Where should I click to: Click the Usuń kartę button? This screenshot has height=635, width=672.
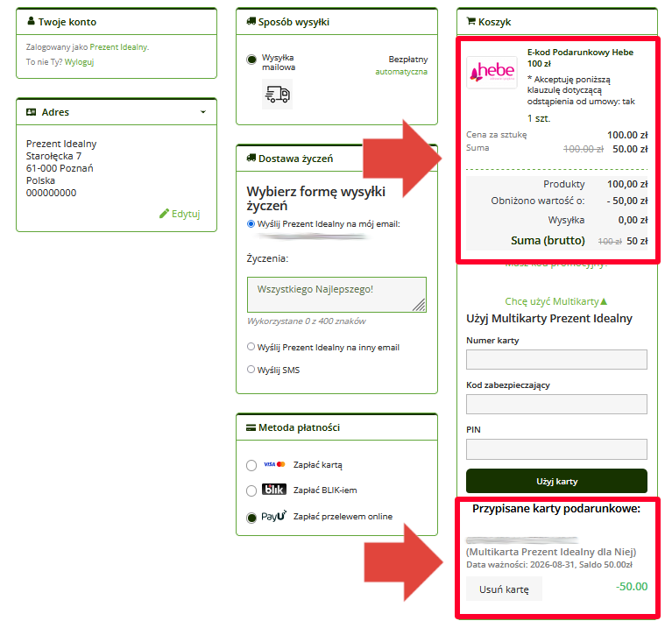coord(504,589)
